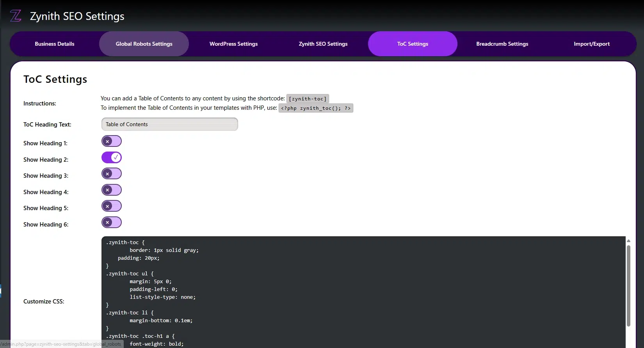Viewport: 644px width, 348px height.
Task: Disable the Show Heading 2 toggle
Action: [112, 157]
